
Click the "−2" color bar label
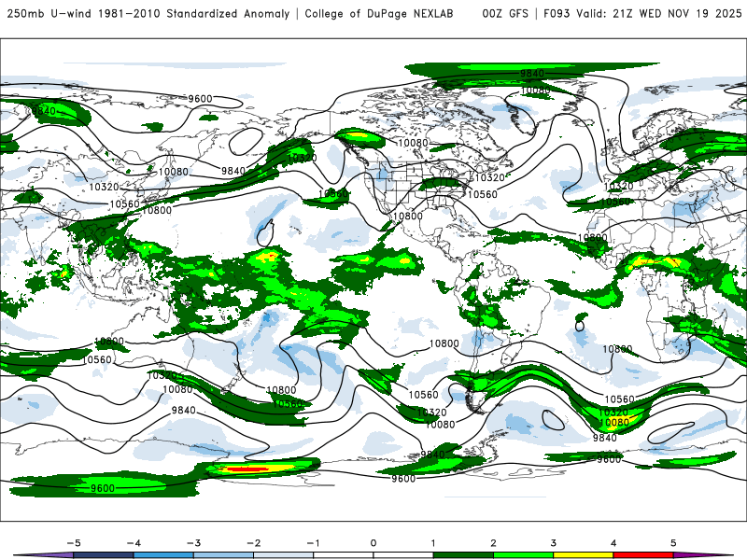[x=253, y=543]
